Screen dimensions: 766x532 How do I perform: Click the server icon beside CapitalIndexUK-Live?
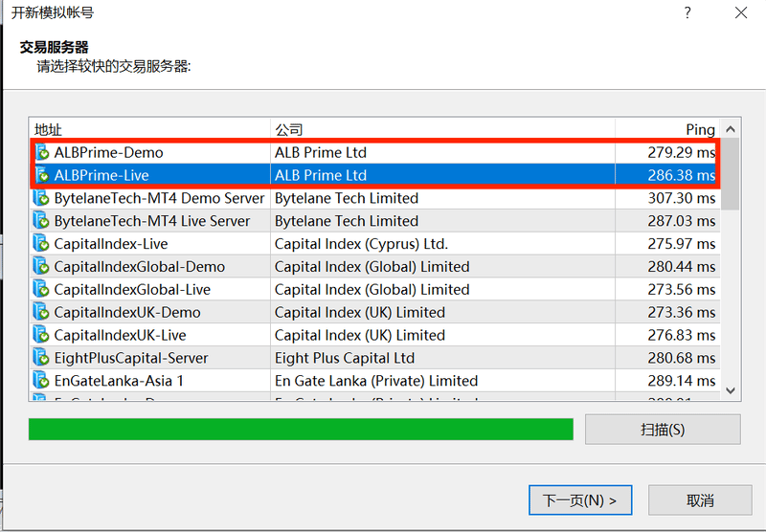[41, 335]
